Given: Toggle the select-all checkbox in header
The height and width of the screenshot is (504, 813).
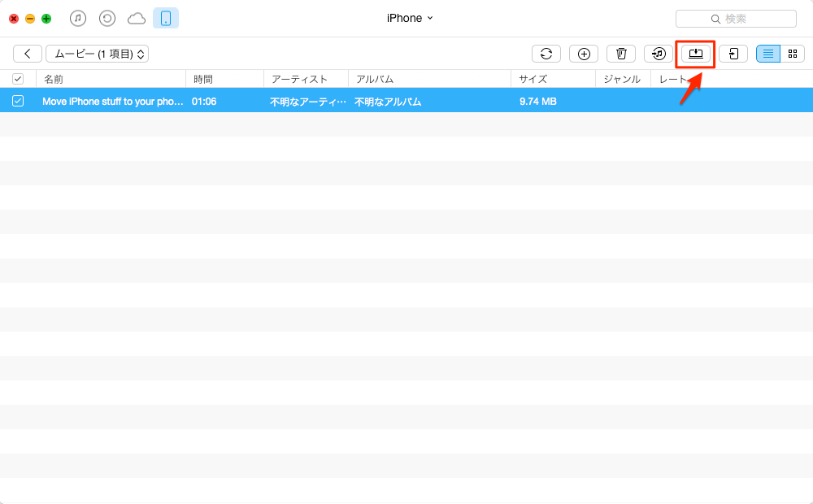Looking at the screenshot, I should tap(18, 79).
